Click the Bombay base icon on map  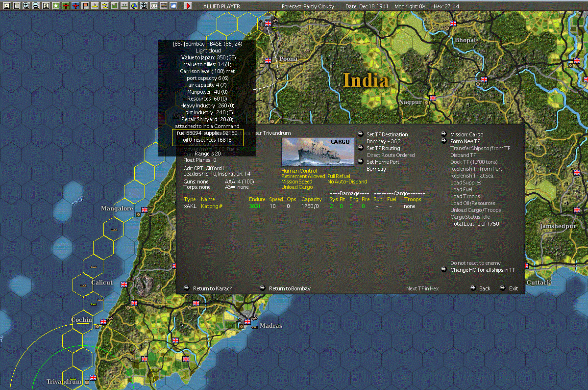click(268, 23)
